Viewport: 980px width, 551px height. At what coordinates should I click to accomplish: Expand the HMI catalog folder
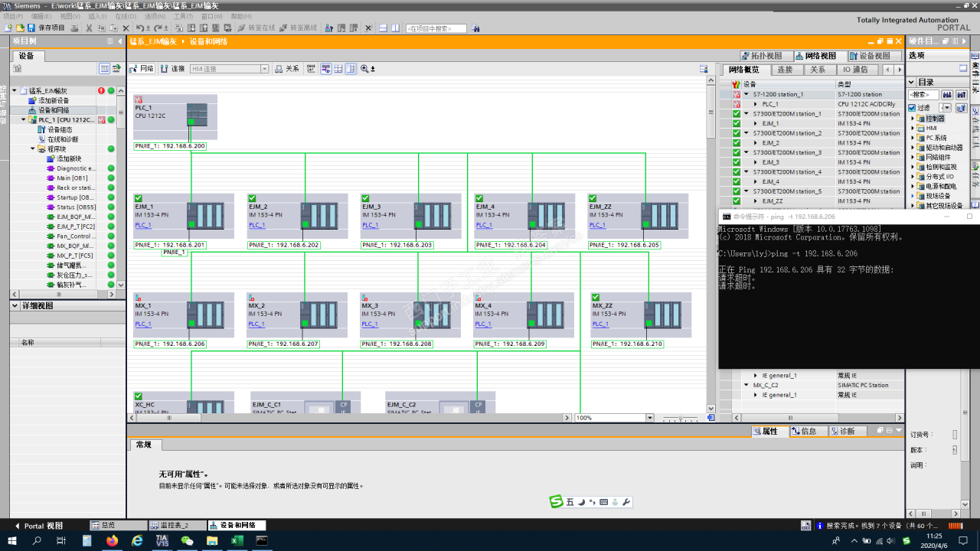(913, 128)
